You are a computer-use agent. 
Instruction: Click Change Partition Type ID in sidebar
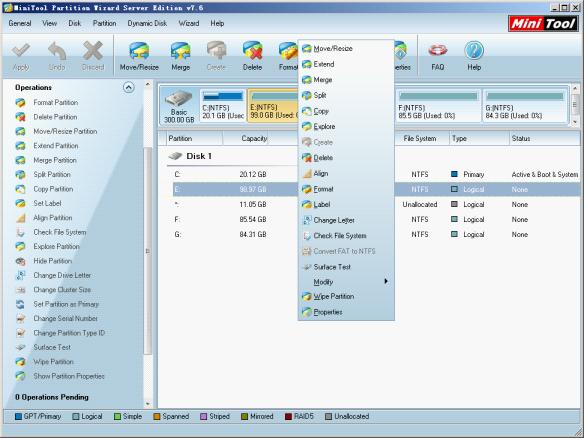[60, 333]
